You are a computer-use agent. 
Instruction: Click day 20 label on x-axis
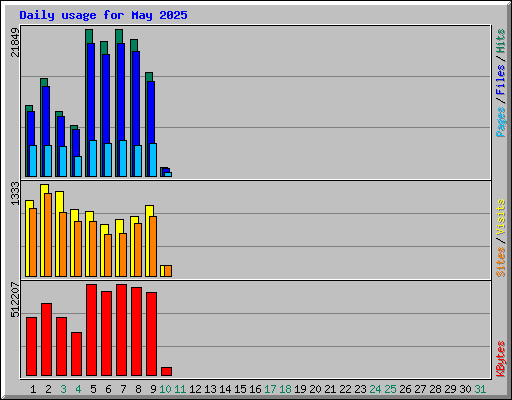(315, 389)
